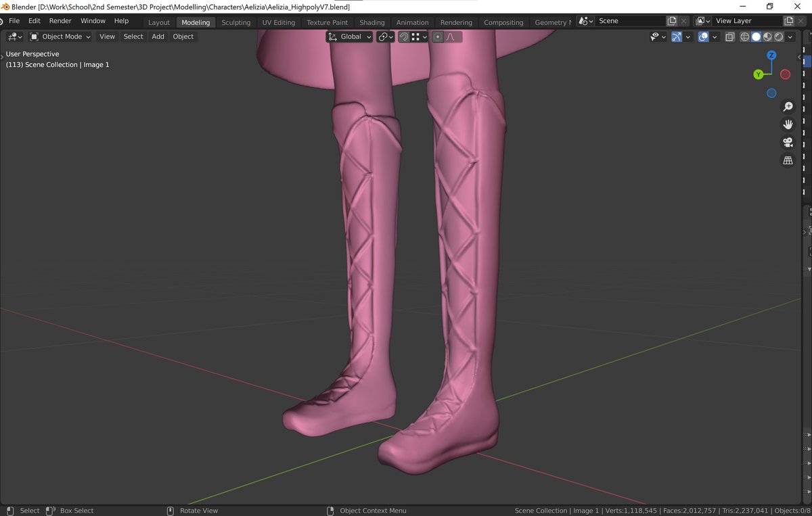Switch to the Rendering workspace tab
The height and width of the screenshot is (516, 812).
click(456, 22)
